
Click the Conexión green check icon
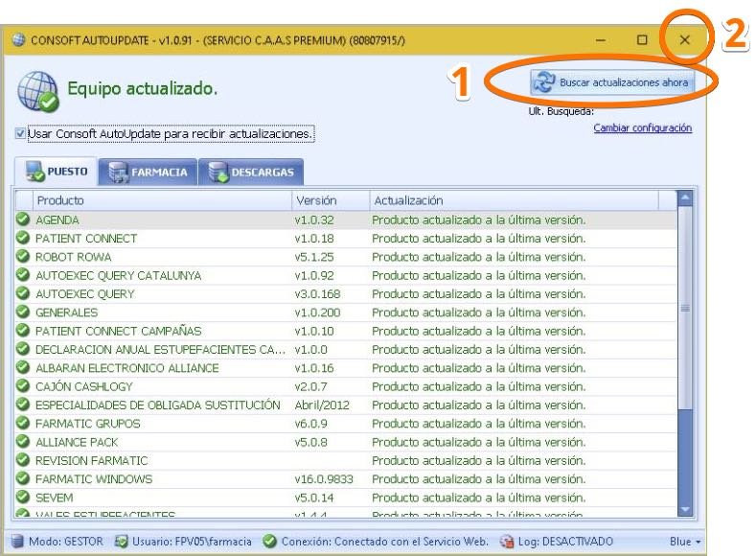point(270,542)
